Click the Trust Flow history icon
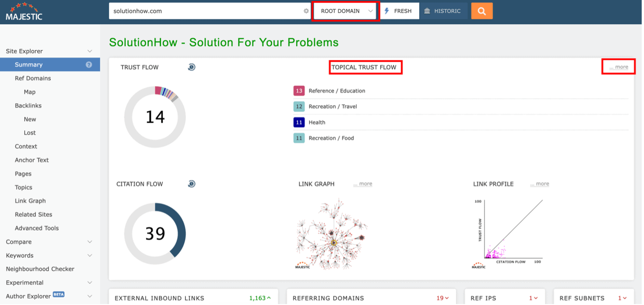 pyautogui.click(x=191, y=67)
